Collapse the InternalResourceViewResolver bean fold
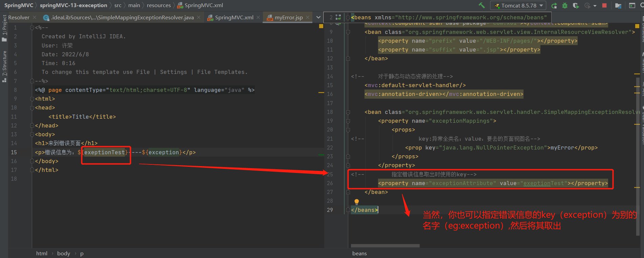Viewport: 644px width, 258px height. coord(348,32)
